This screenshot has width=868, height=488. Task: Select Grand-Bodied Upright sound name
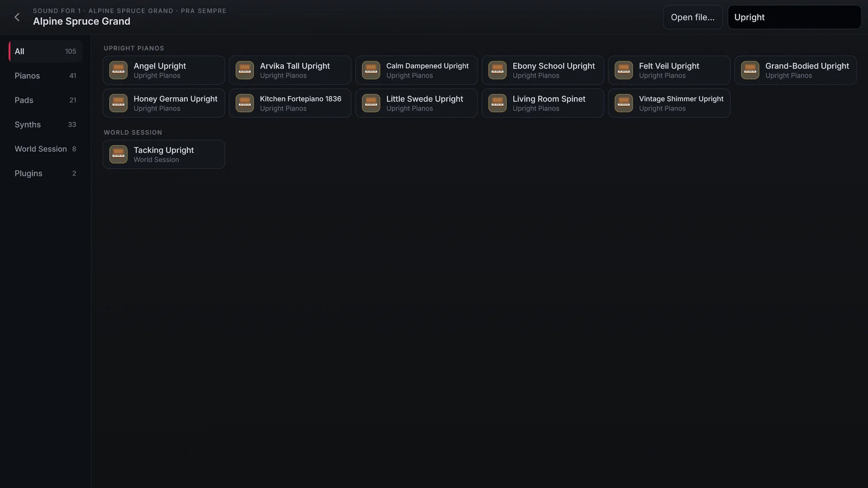point(807,66)
